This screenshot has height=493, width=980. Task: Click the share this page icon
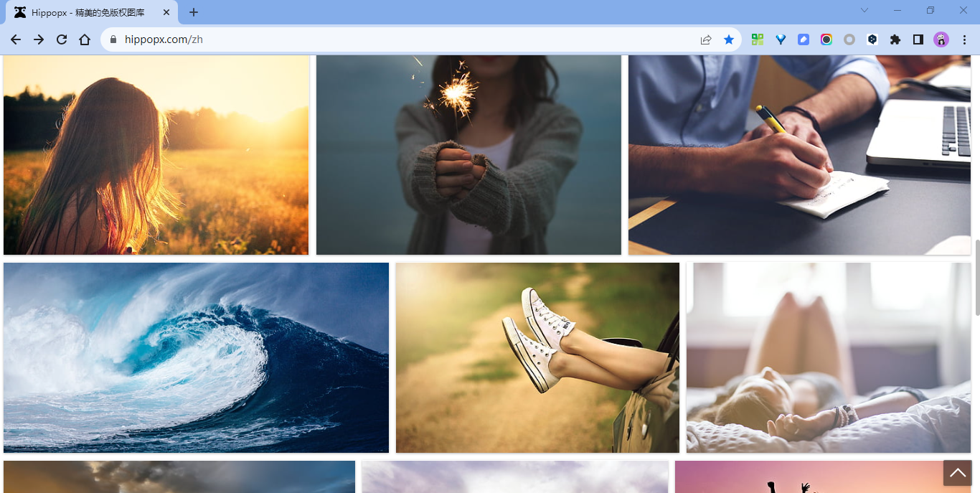[x=706, y=39]
